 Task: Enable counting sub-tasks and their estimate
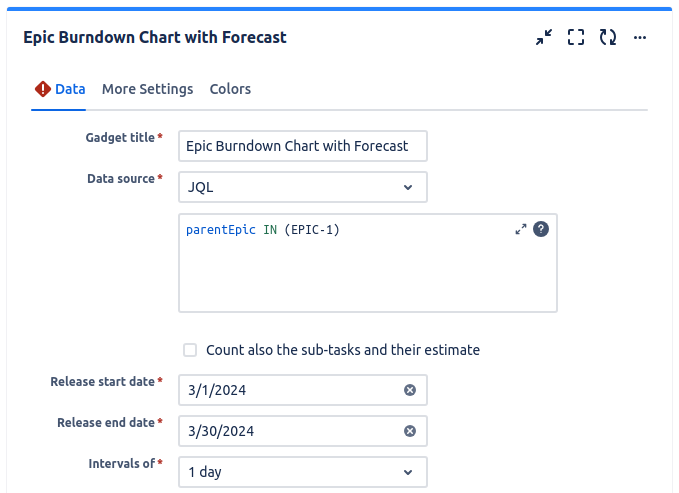190,350
